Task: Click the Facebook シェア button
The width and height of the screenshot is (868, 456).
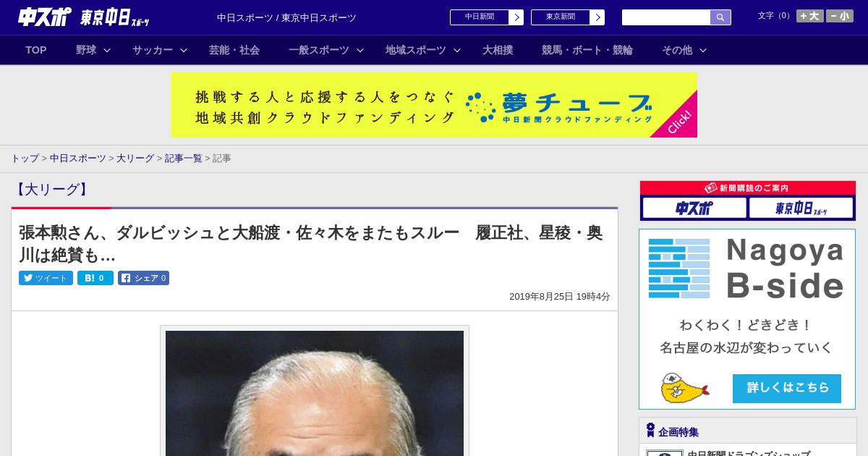Action: click(143, 278)
